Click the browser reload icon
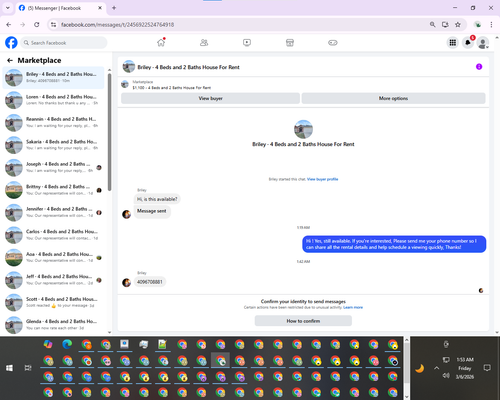This screenshot has width=500, height=400. (37, 25)
